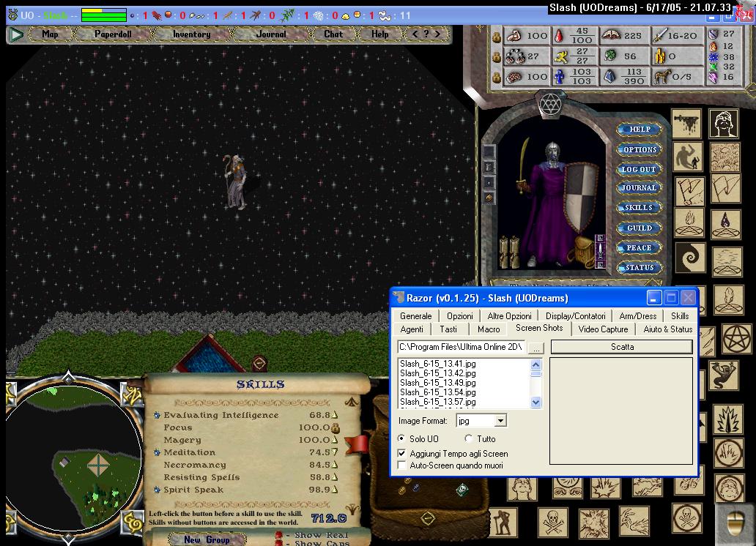This screenshot has width=756, height=546.
Task: Click the bloody sword spell icon
Action: click(x=686, y=124)
